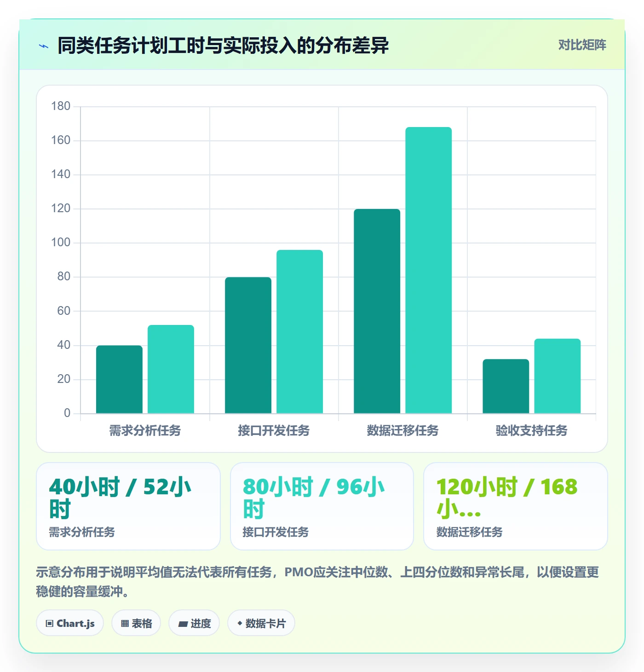Click the 数据迁移任务 caption in the third card
644x672 pixels.
pos(469,532)
